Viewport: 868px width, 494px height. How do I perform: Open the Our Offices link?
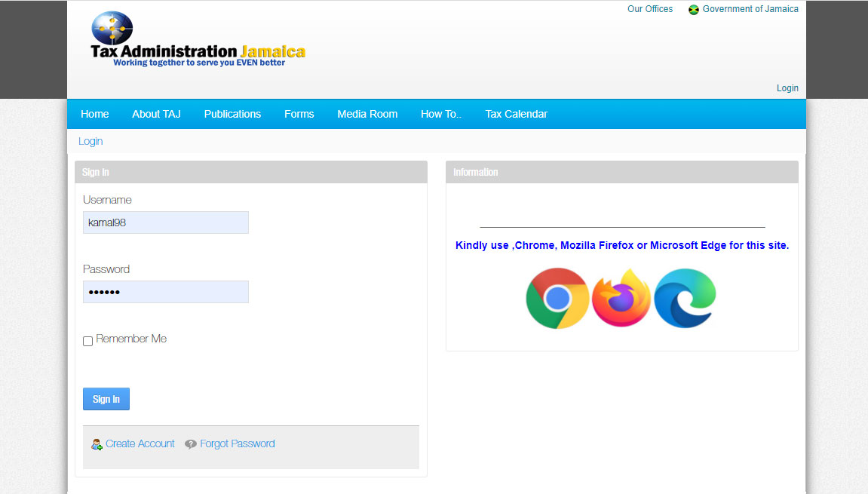click(x=650, y=9)
